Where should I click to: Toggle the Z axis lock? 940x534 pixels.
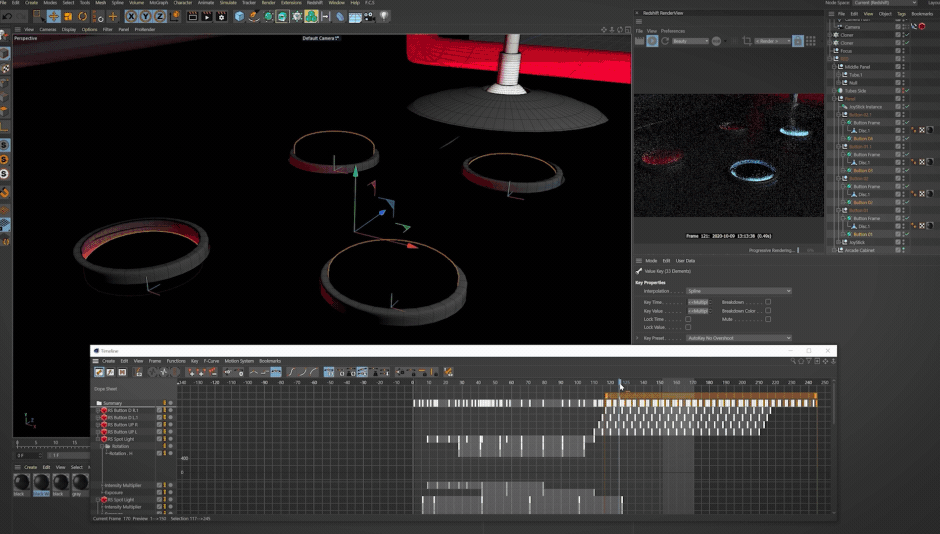[x=160, y=17]
